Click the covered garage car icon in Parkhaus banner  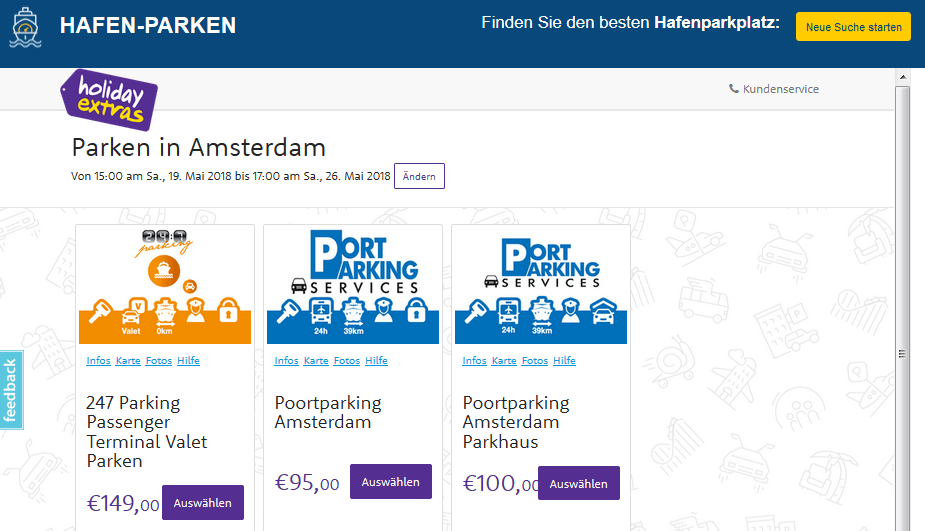tap(603, 311)
